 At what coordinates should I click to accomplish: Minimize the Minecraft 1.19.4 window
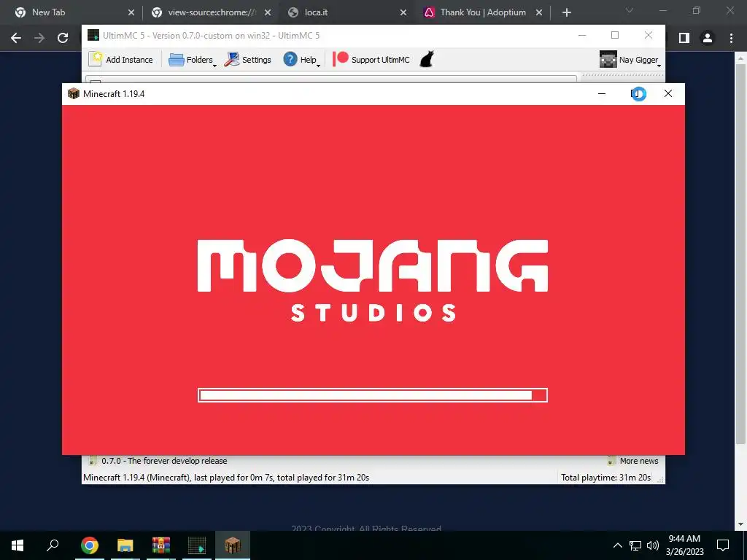(602, 93)
